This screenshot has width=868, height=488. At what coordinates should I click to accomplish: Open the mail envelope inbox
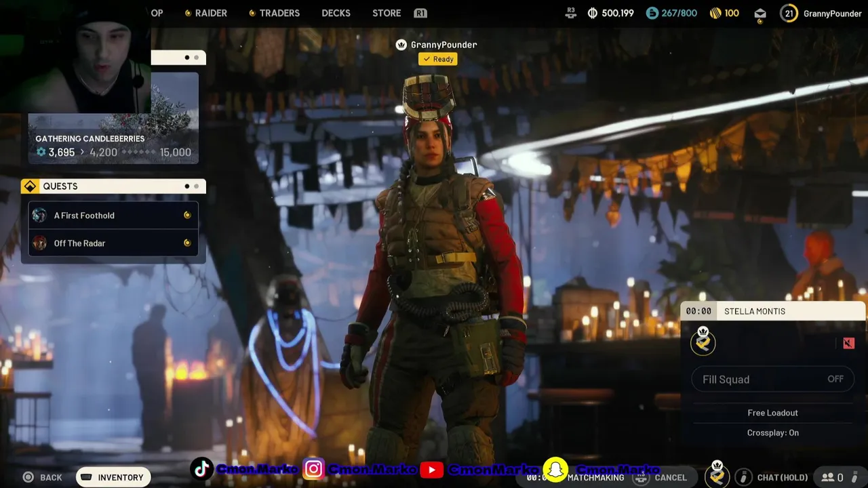760,14
